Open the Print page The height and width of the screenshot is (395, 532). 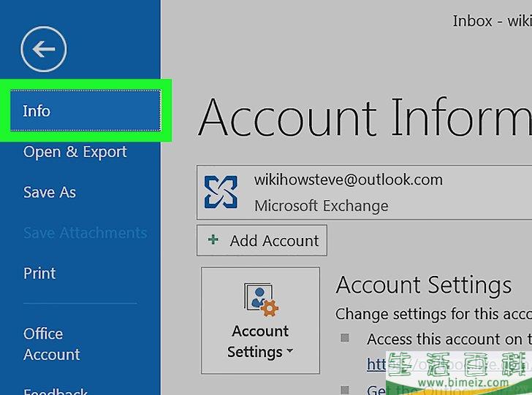pos(39,273)
